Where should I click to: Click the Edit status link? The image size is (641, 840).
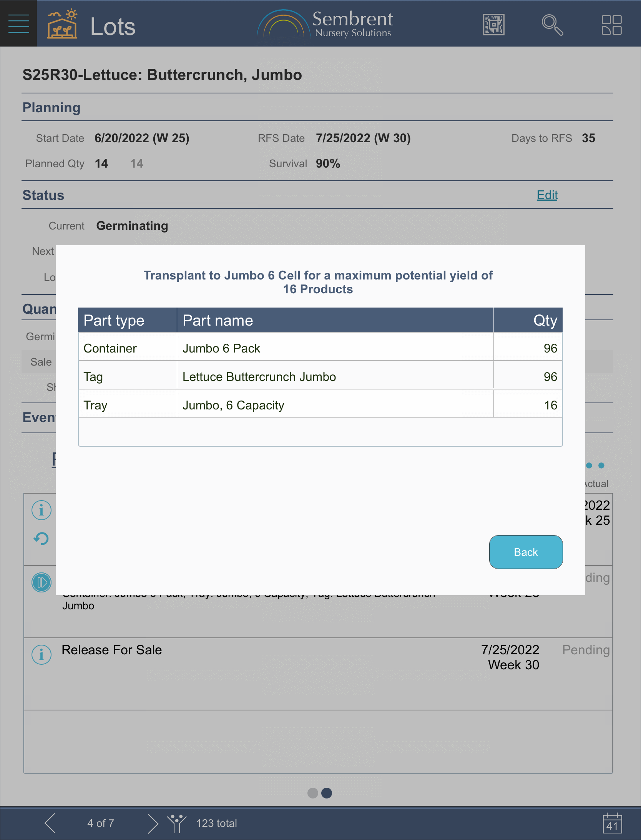[547, 195]
